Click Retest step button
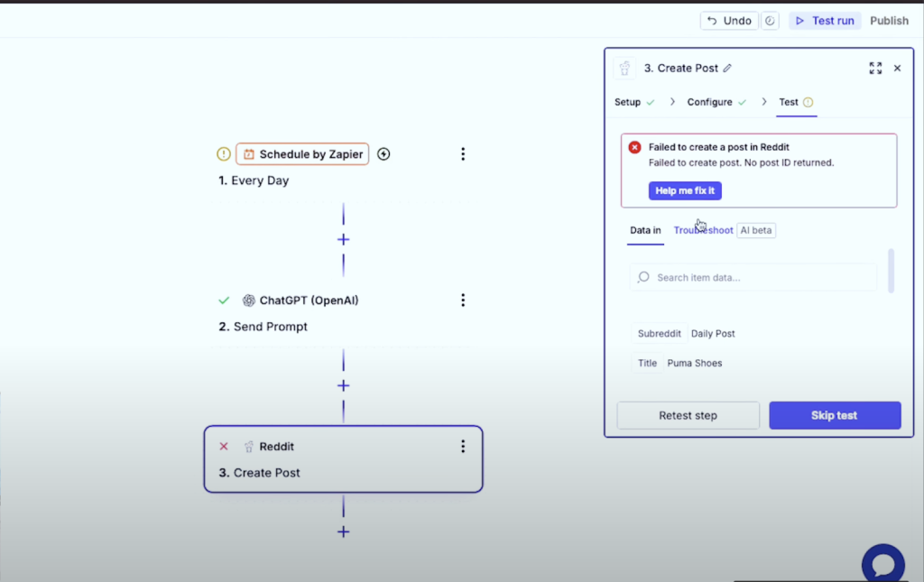The image size is (924, 582). [x=688, y=415]
